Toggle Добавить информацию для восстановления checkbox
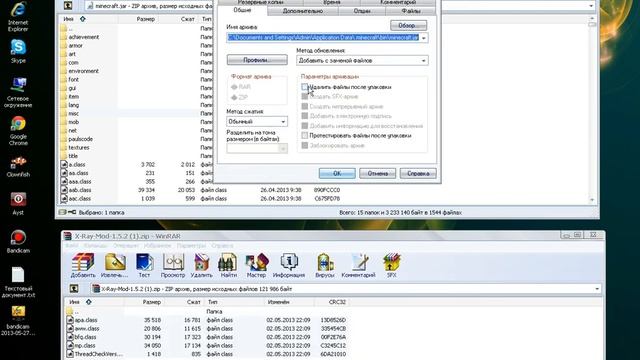The height and width of the screenshot is (360, 640). 304,126
